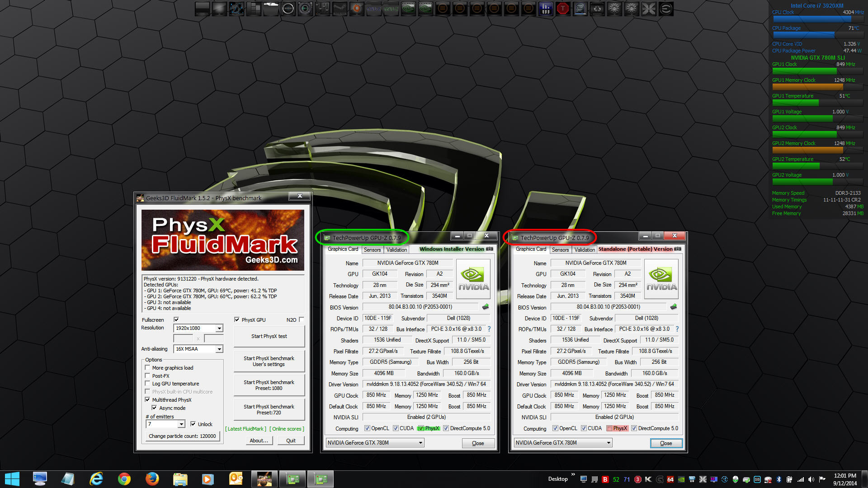The height and width of the screenshot is (488, 868).
Task: Open the blue bars monitoring icon in top dock
Action: pyautogui.click(x=546, y=9)
